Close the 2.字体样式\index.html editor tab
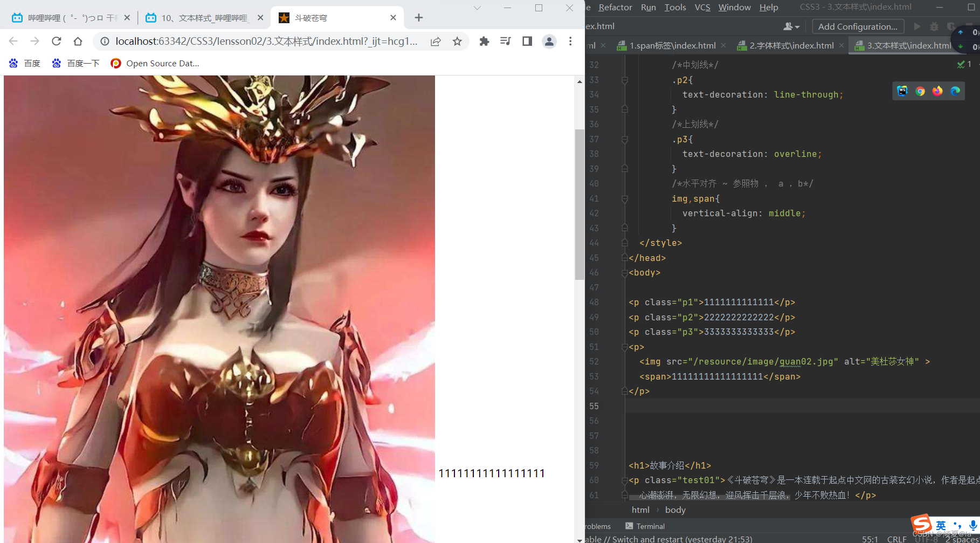The width and height of the screenshot is (980, 543). coord(841,45)
